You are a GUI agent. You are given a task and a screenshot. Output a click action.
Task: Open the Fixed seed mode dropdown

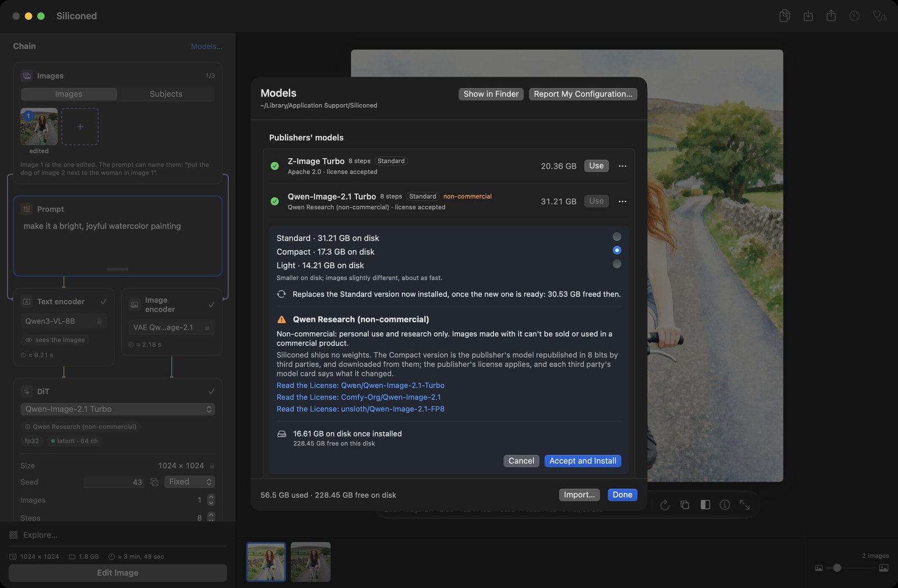(x=190, y=482)
